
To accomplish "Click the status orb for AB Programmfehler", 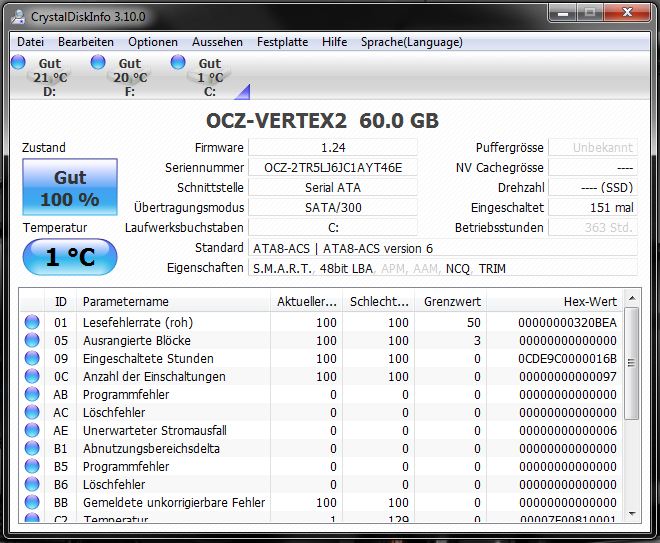I will point(32,394).
